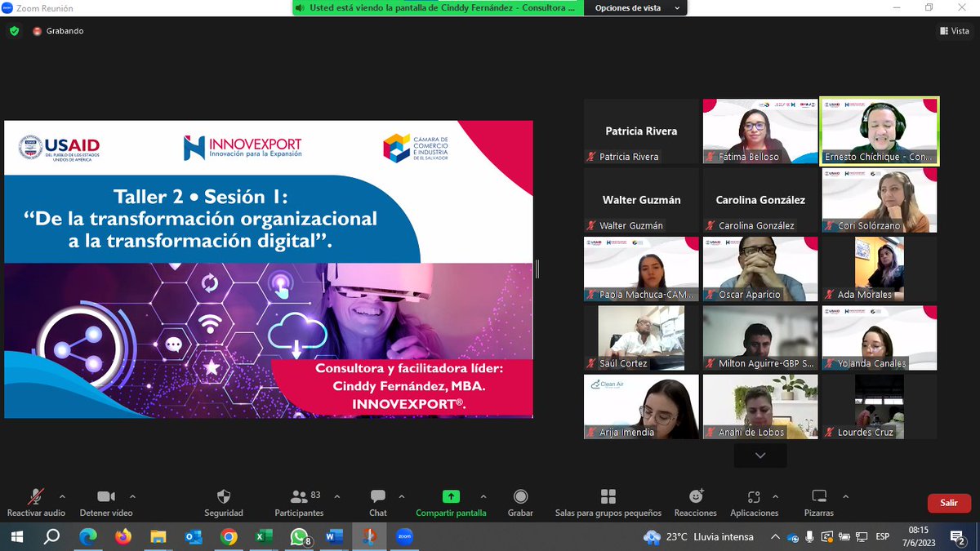This screenshot has height=551, width=980.
Task: Open Firefox from the taskbar
Action: pyautogui.click(x=122, y=536)
